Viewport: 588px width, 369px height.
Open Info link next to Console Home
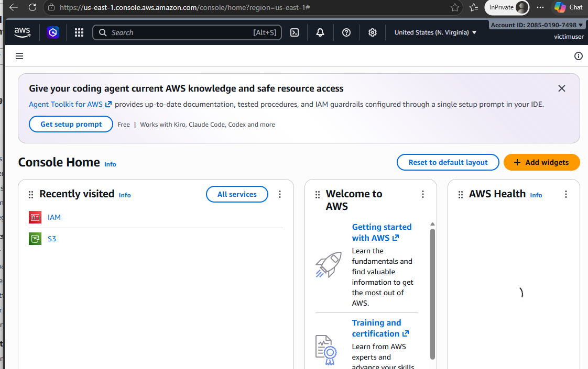[x=110, y=164]
